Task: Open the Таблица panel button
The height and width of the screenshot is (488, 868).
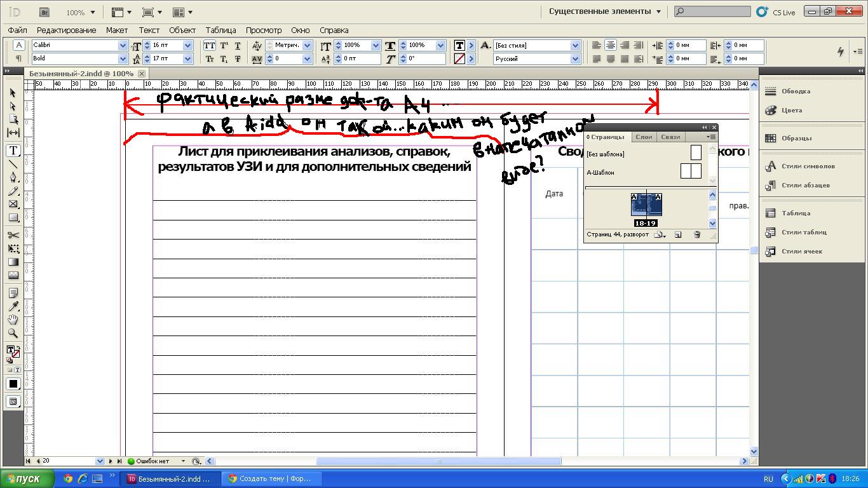Action: point(787,213)
